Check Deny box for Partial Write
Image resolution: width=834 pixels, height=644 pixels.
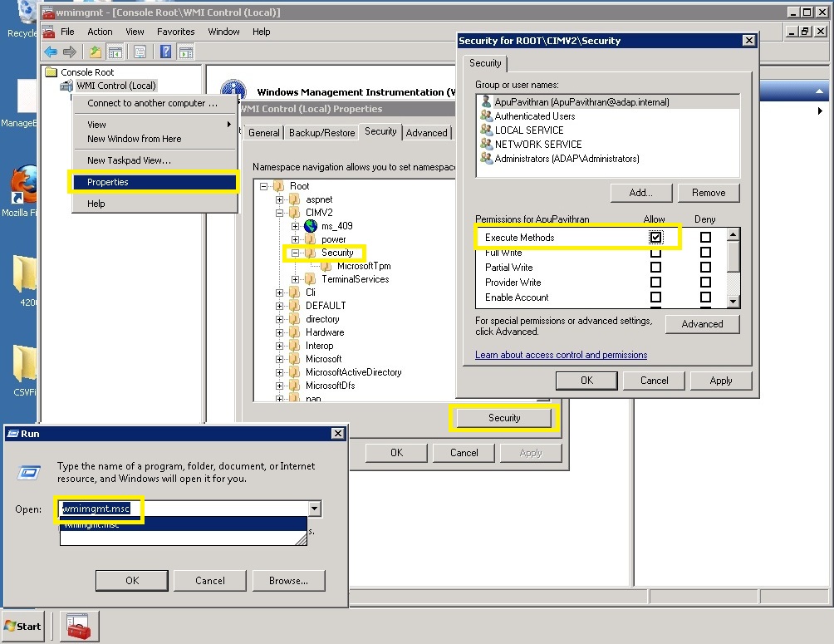(x=705, y=268)
